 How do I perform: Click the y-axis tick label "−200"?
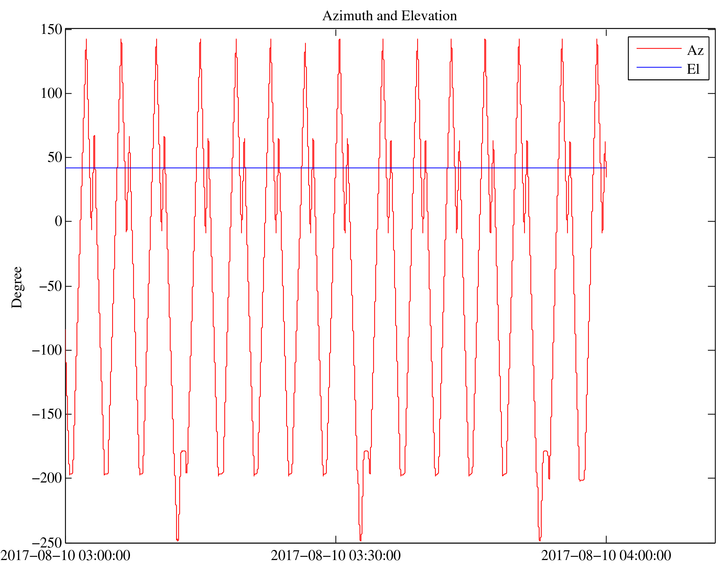pos(47,478)
